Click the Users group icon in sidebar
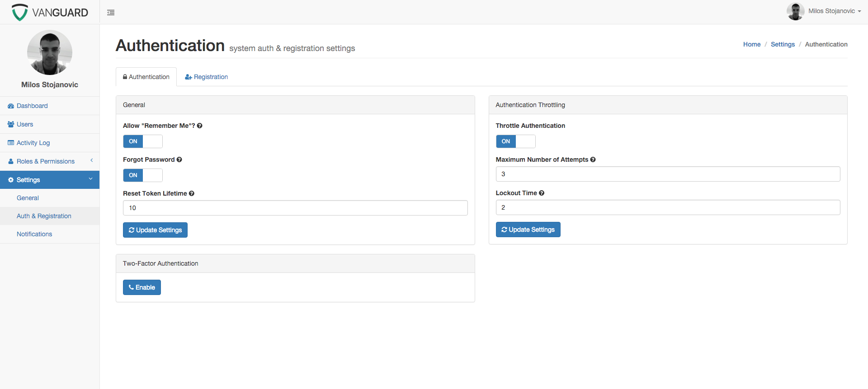The width and height of the screenshot is (868, 389). pyautogui.click(x=11, y=124)
